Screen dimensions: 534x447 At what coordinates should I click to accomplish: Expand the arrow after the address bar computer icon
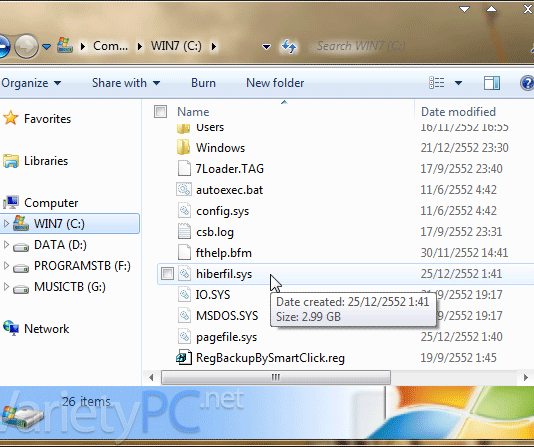pos(83,46)
